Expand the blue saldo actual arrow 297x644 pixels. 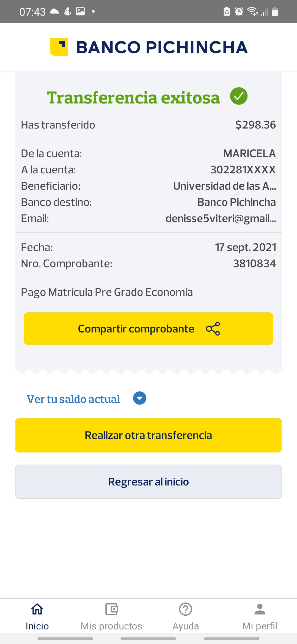140,398
